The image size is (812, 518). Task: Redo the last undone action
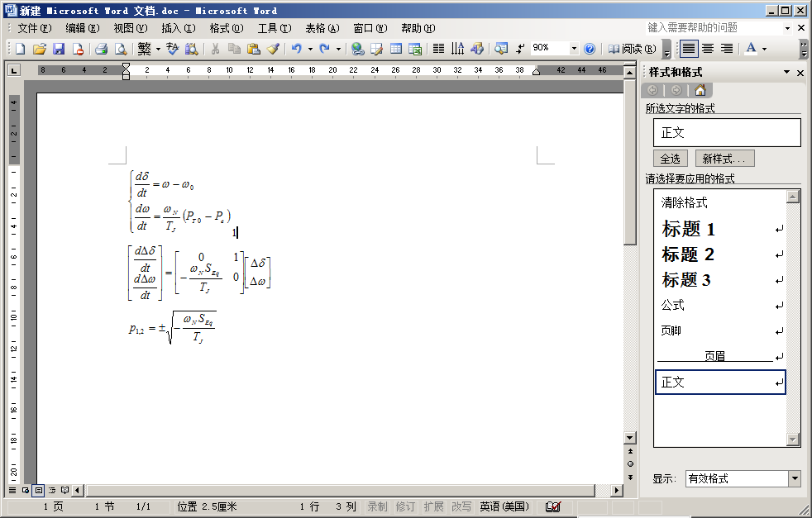tap(325, 49)
